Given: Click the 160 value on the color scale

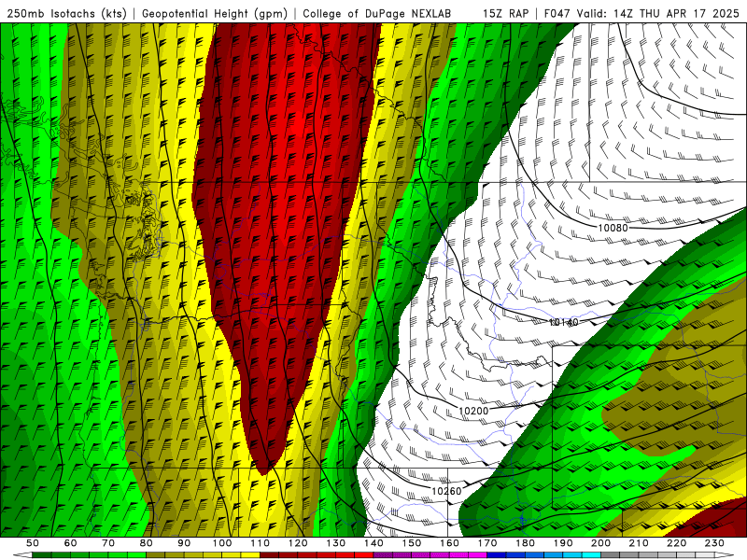Looking at the screenshot, I should pyautogui.click(x=450, y=543).
